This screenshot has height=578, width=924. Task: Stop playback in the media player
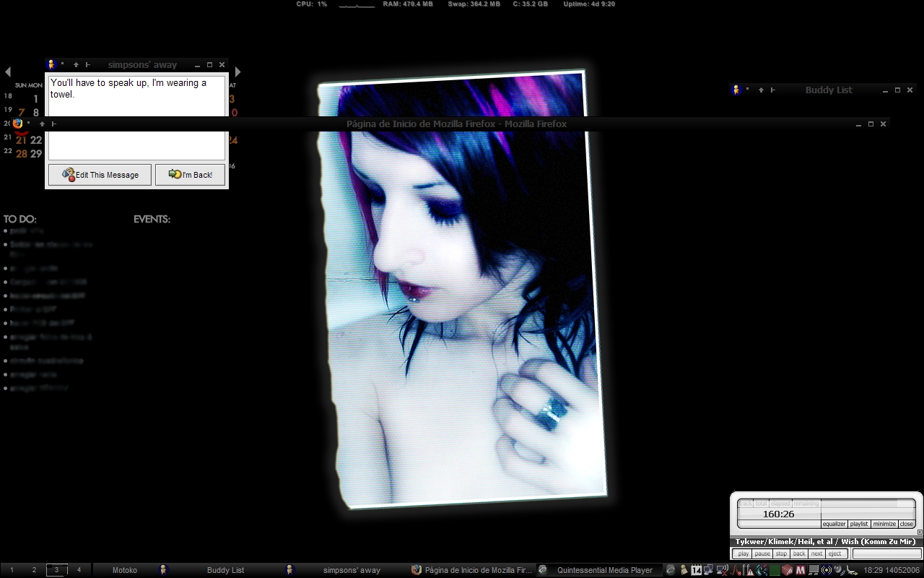tap(781, 553)
